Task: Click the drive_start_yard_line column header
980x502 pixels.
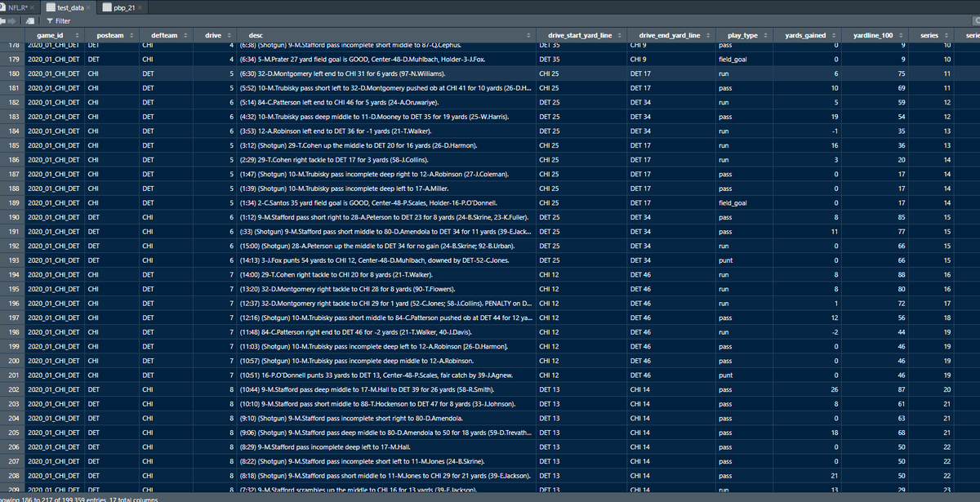Action: (x=583, y=36)
